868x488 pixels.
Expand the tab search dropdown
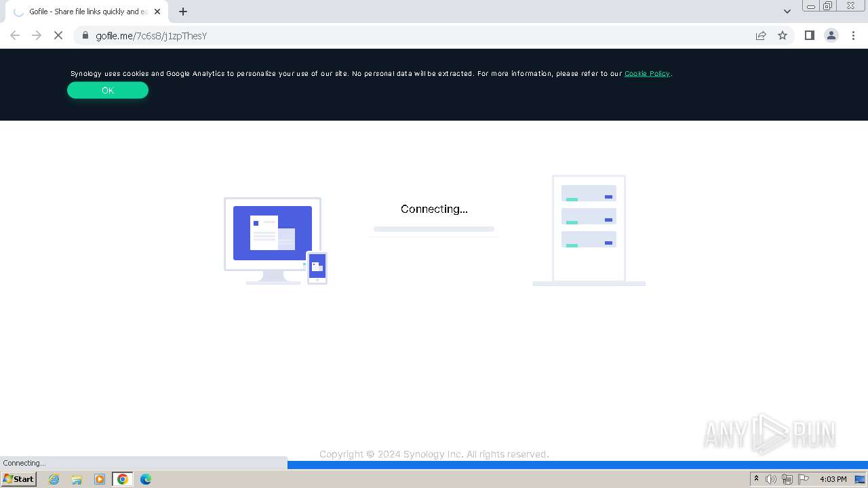(x=787, y=12)
